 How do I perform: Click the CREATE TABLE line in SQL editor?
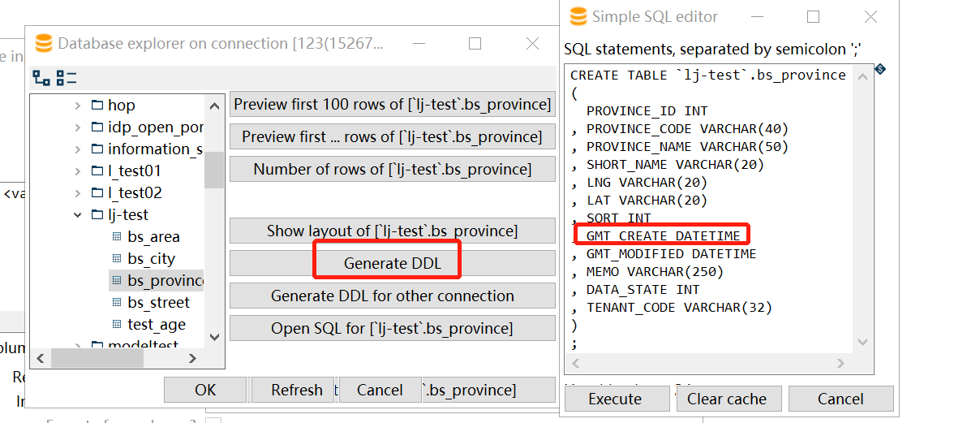tap(708, 75)
